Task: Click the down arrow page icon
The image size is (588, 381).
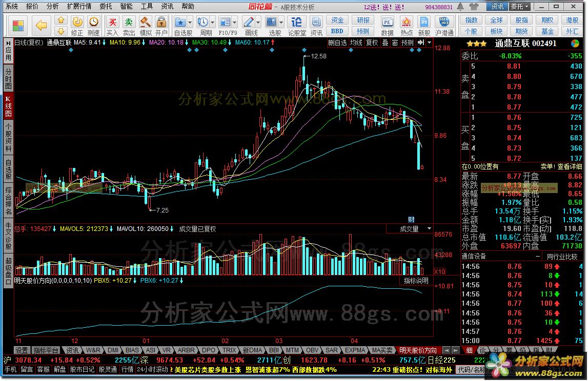Action: (x=61, y=31)
